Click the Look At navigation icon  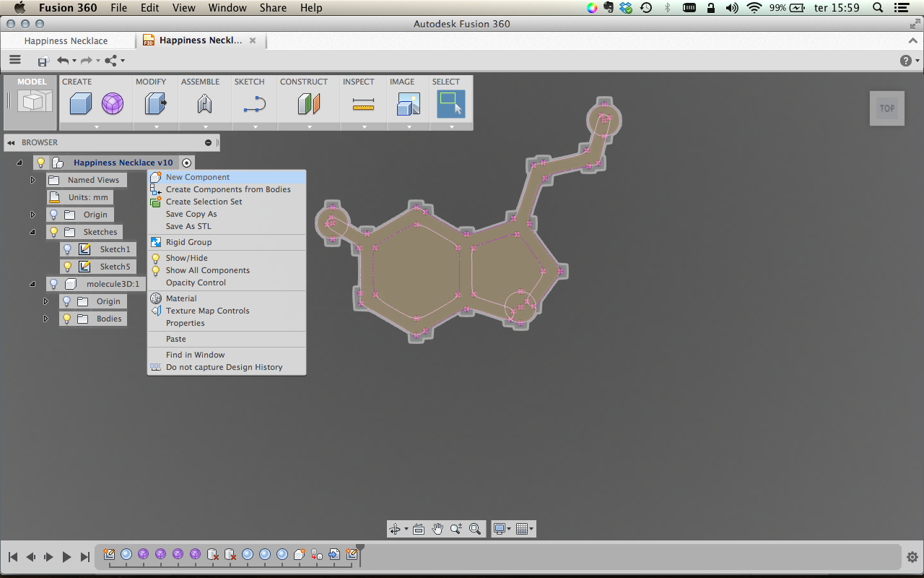(419, 529)
